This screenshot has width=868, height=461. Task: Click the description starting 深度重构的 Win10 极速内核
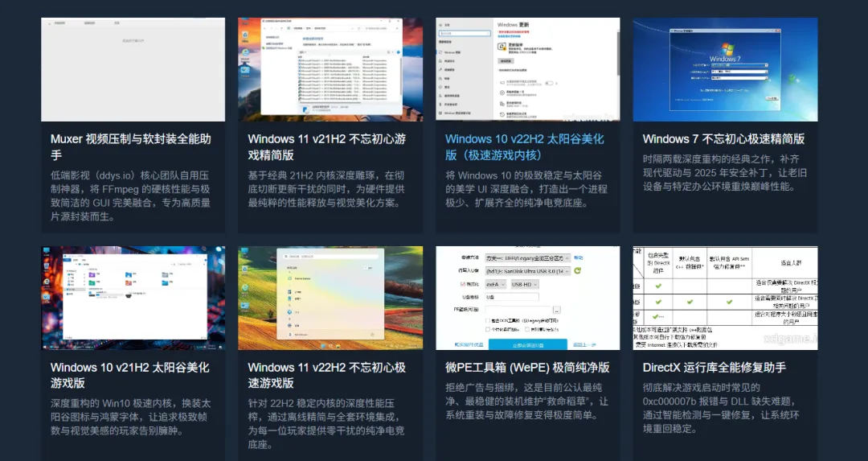coord(131,417)
